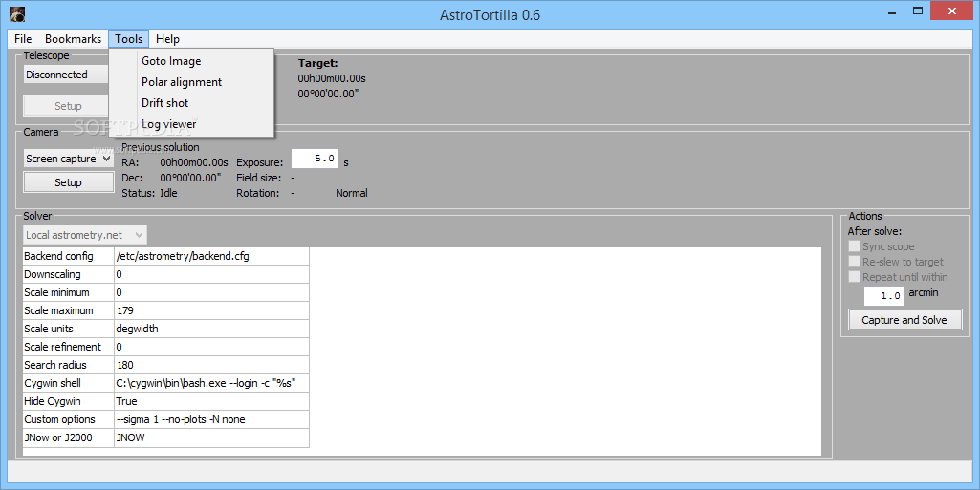980x490 pixels.
Task: Select Polar alignment menu entry
Action: [x=192, y=82]
